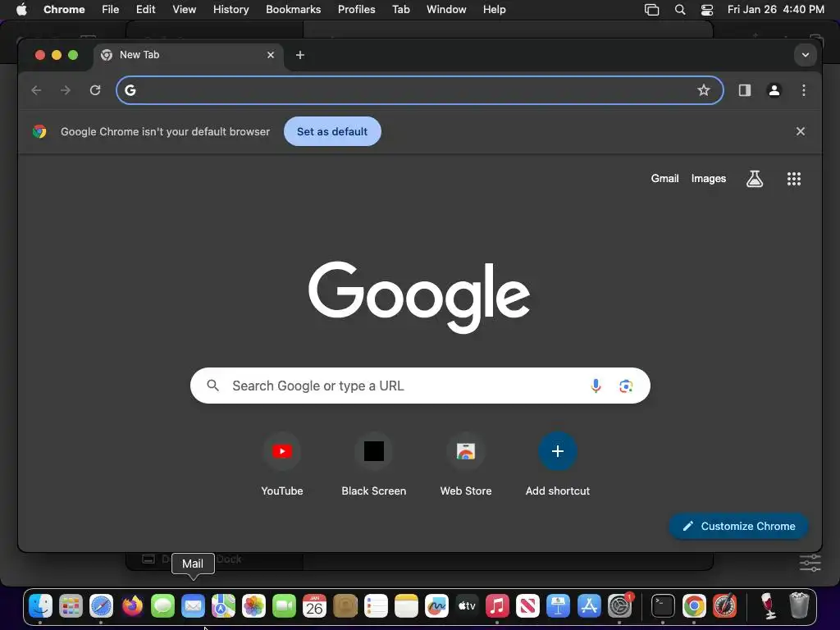Open the File menu

[x=111, y=9]
